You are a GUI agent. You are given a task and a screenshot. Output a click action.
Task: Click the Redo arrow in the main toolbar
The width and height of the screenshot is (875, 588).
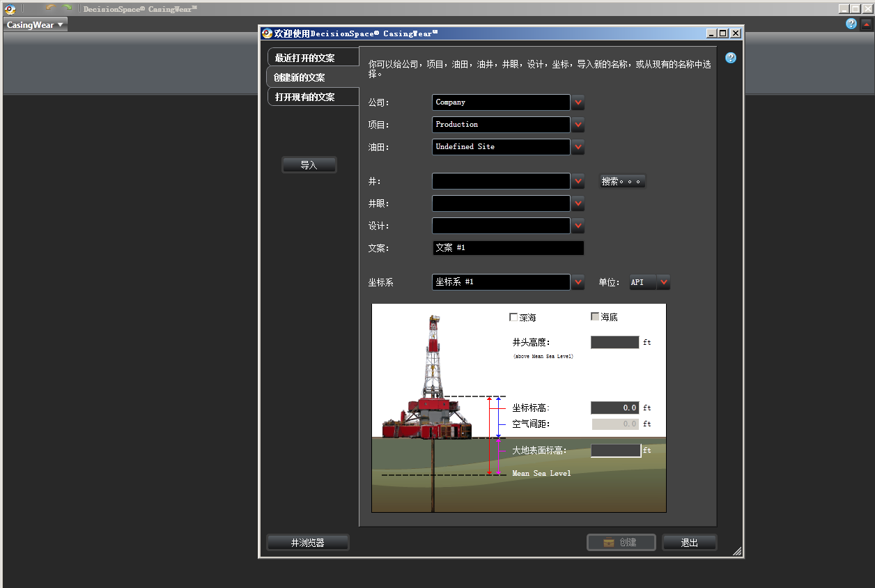tap(68, 8)
